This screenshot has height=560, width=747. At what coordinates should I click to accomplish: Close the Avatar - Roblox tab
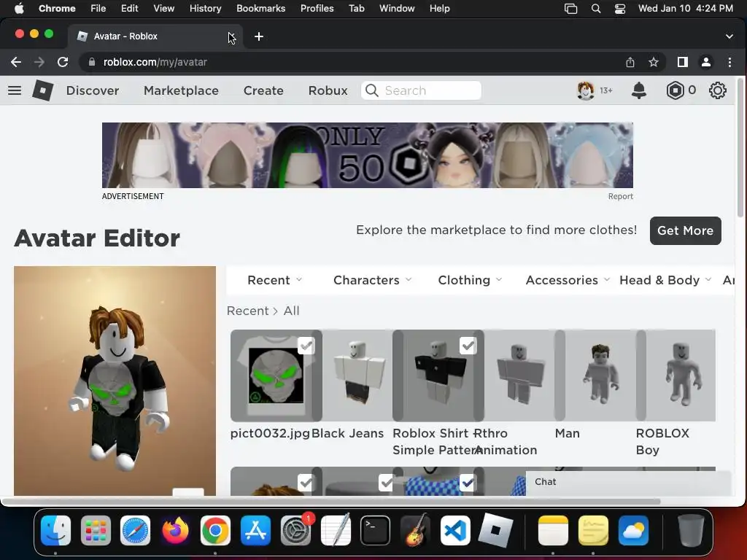(x=231, y=36)
